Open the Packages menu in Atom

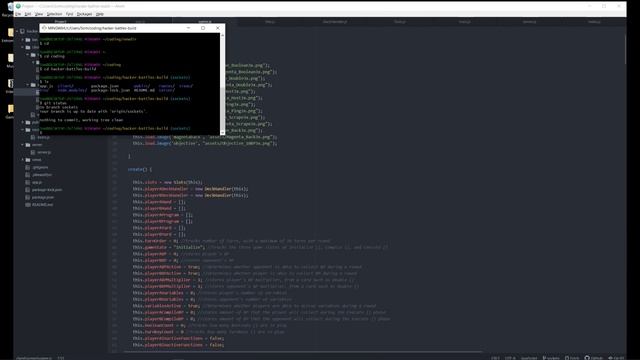[x=84, y=14]
